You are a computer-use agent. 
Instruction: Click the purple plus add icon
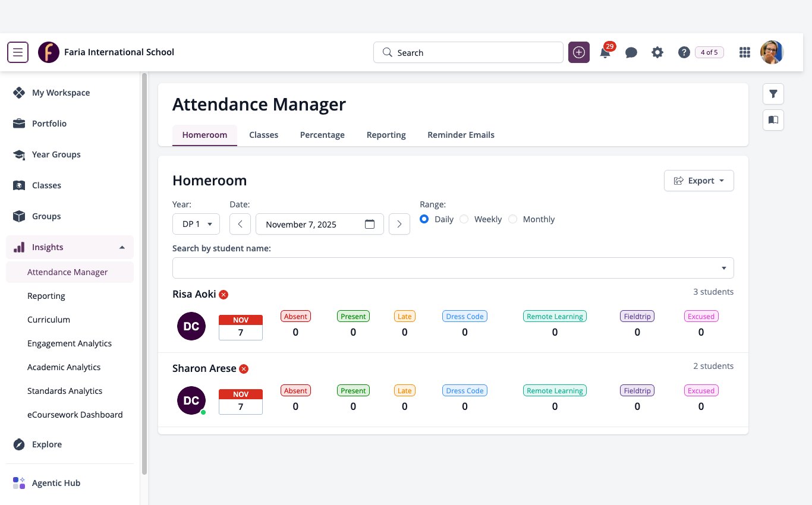[x=579, y=52]
